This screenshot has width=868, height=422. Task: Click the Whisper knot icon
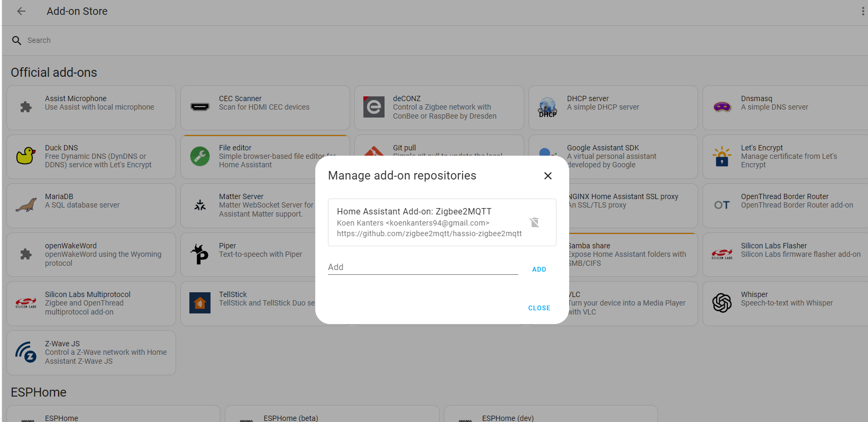(722, 303)
